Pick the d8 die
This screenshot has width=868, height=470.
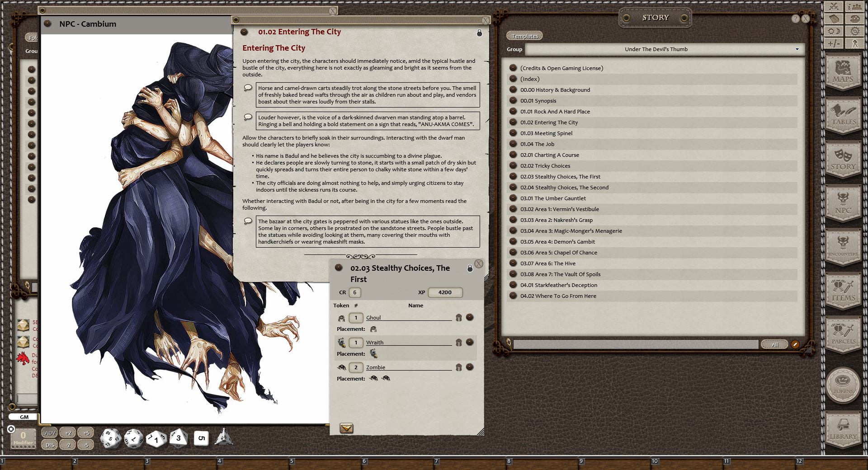coord(178,438)
